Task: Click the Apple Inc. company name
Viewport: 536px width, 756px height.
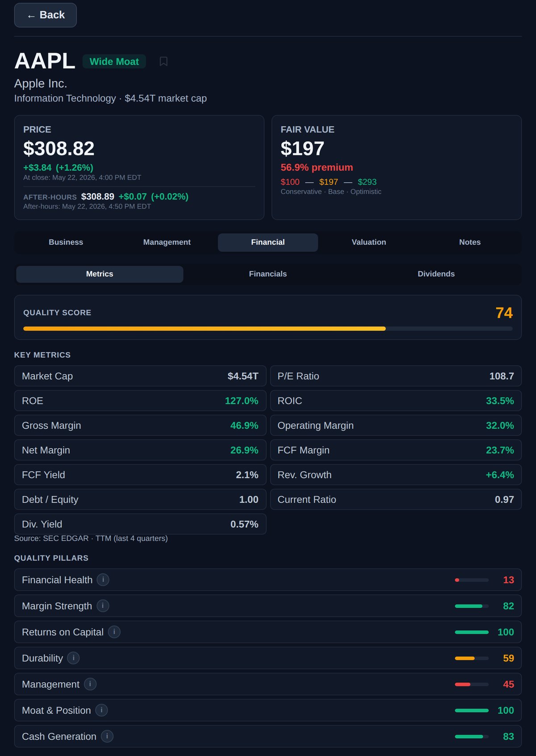Action: click(41, 84)
